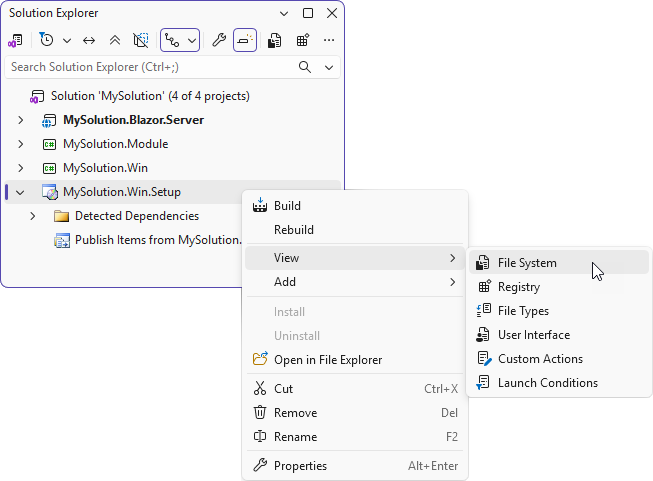The width and height of the screenshot is (653, 481).
Task: Select File System in View submenu
Action: 559,263
